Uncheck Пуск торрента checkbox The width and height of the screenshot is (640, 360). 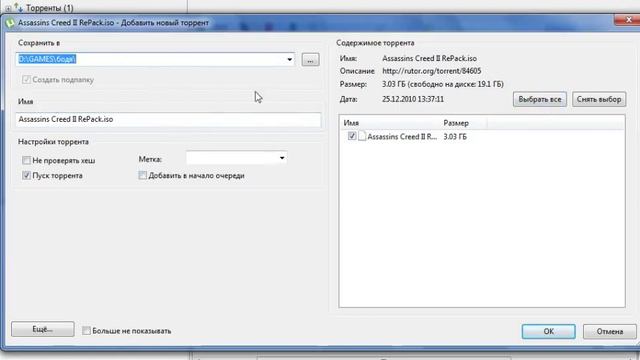[x=26, y=176]
